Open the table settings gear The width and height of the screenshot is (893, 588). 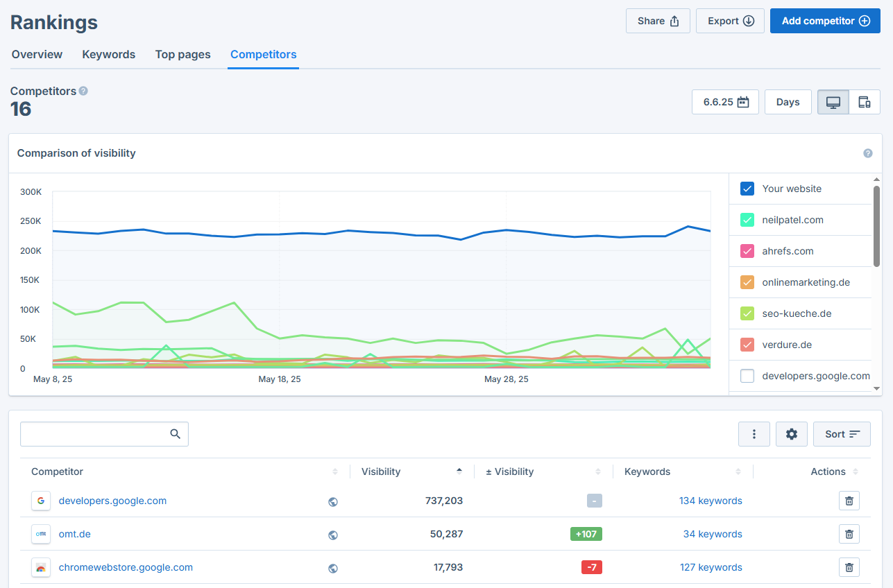point(791,433)
